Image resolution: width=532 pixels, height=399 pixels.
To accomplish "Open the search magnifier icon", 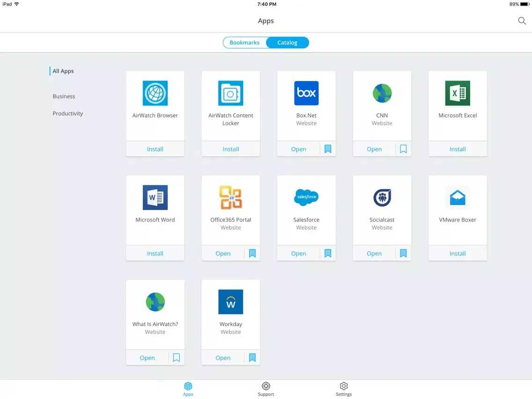I will (522, 21).
